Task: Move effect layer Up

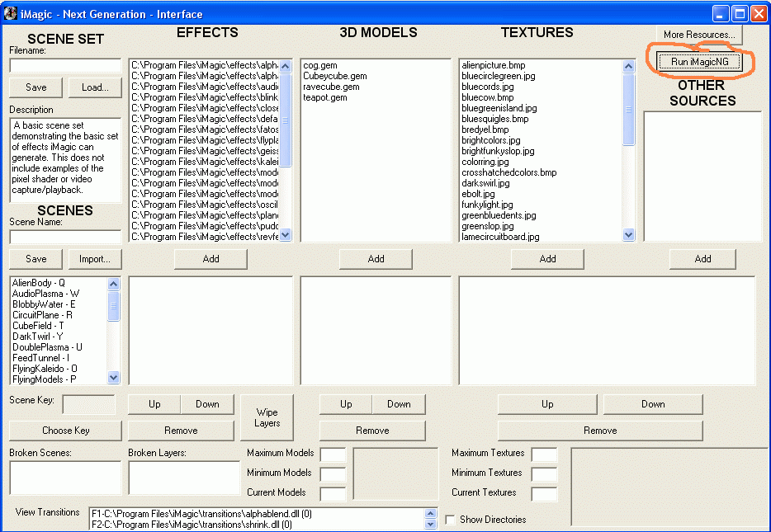Action: 154,404
